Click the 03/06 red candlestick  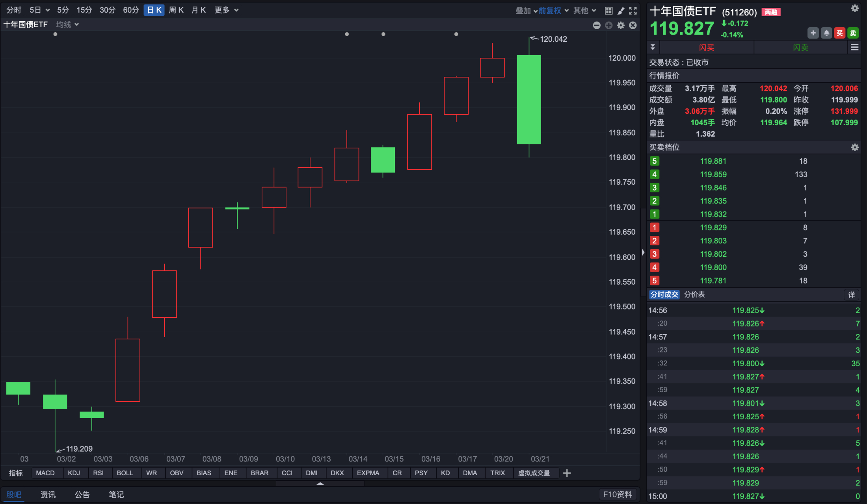[128, 370]
